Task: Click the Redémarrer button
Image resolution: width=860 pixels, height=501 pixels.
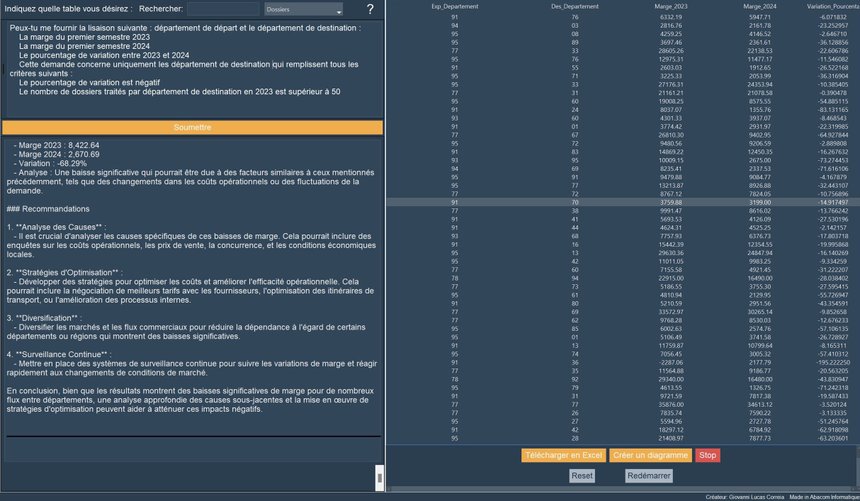Action: pos(649,476)
